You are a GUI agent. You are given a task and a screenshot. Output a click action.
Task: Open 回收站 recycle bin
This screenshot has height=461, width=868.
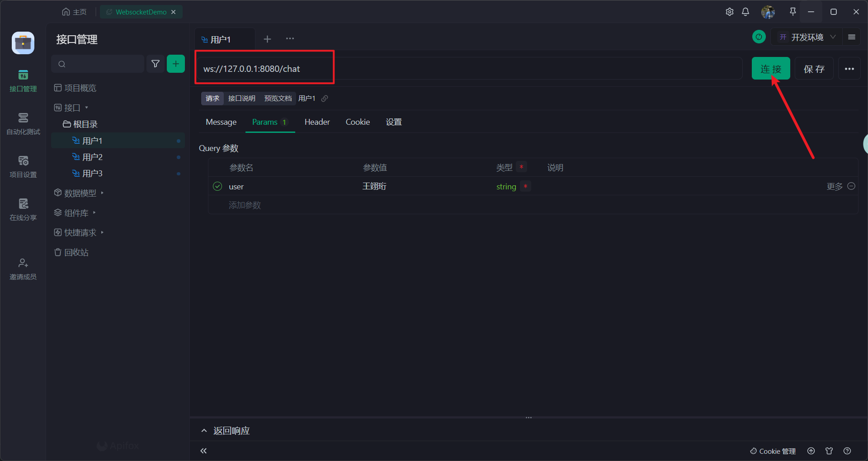click(71, 253)
